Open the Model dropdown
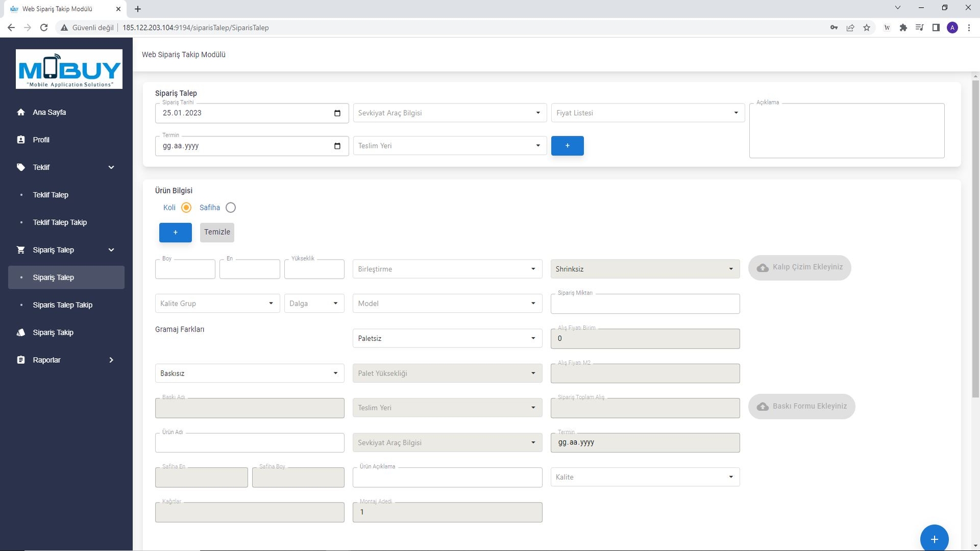Screen dimensions: 980x551 [447, 304]
